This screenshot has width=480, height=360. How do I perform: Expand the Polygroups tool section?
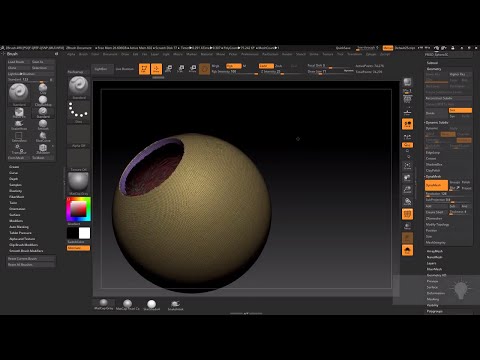point(435,311)
